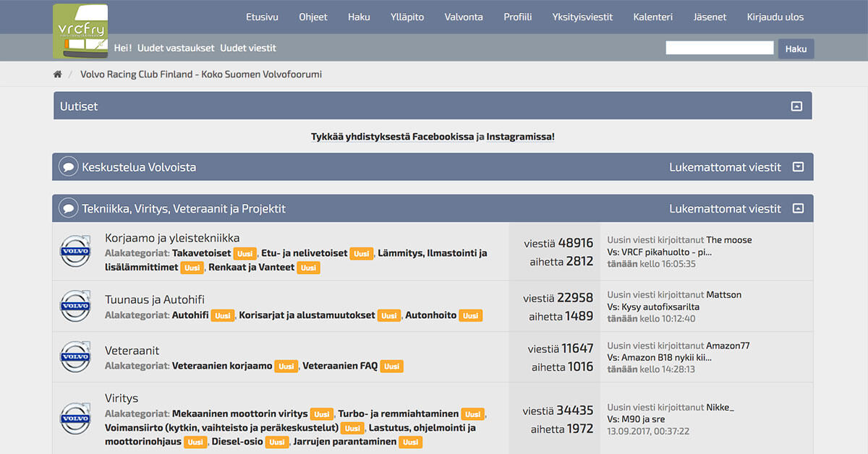Open Kalenteri menu item
The image size is (868, 454).
pyautogui.click(x=653, y=17)
